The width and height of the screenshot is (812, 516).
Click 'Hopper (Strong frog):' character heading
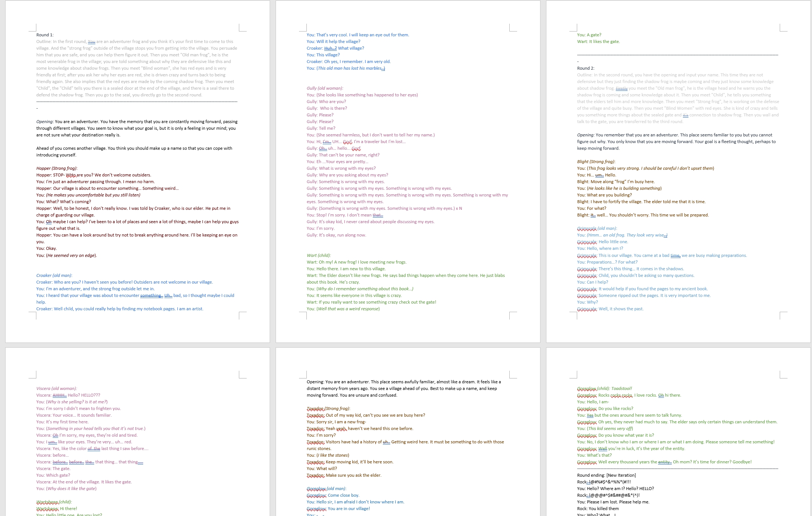57,168
